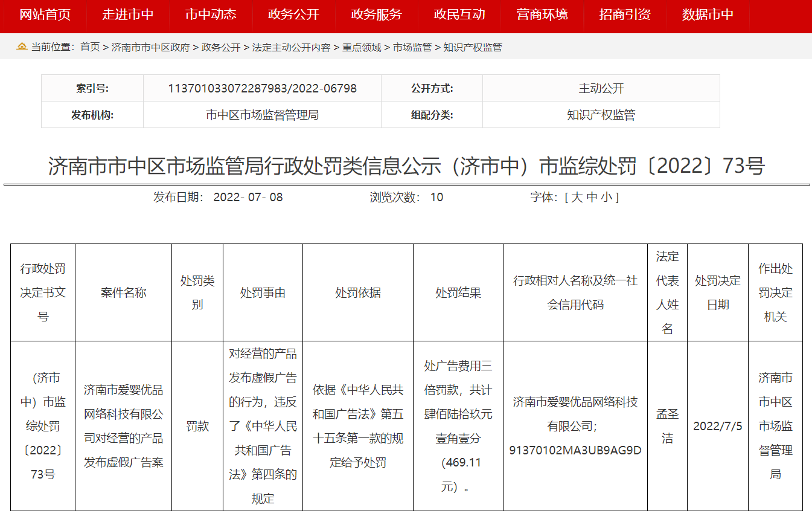812x516 pixels.
Task: Click the 首页 breadcrumb link
Action: 90,47
